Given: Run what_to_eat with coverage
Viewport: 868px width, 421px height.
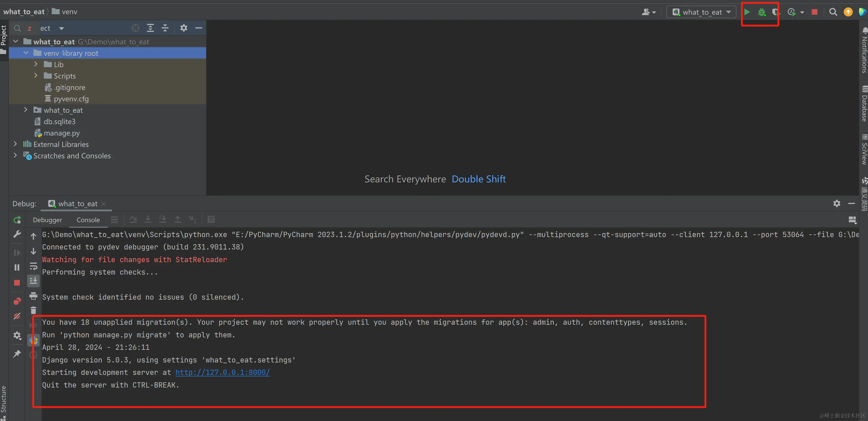Looking at the screenshot, I should [775, 12].
